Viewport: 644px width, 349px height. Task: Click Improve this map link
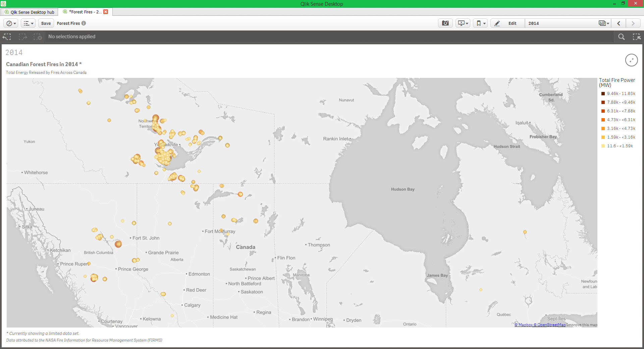point(582,325)
